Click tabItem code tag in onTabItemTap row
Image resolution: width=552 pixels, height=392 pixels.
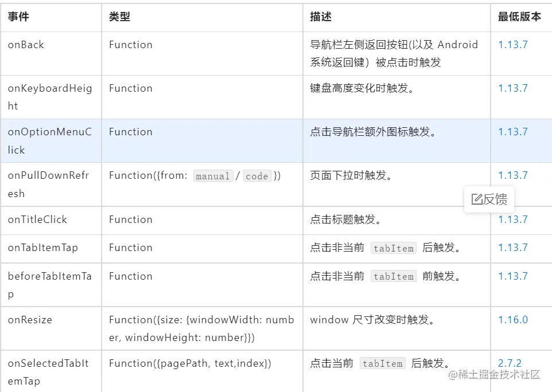393,249
